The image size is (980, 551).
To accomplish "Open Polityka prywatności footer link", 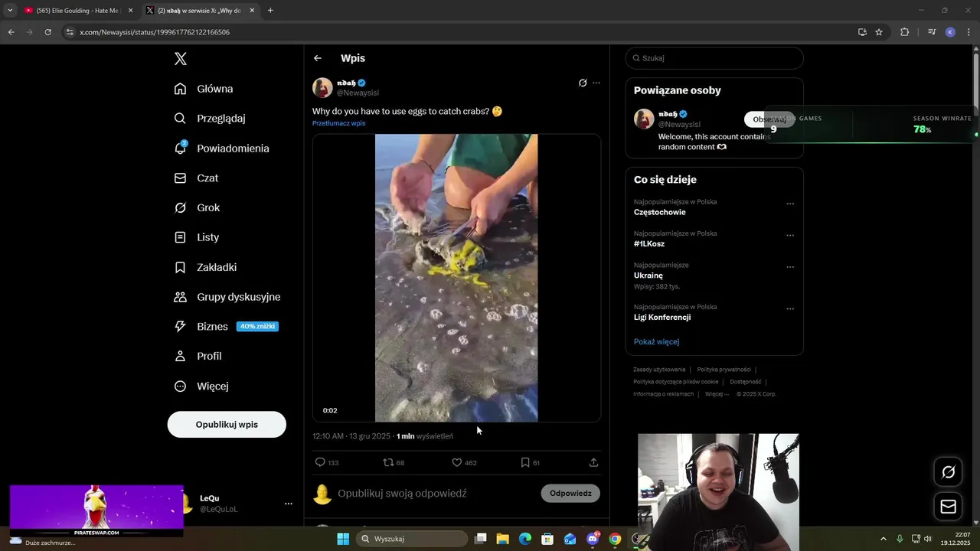I will pos(724,370).
